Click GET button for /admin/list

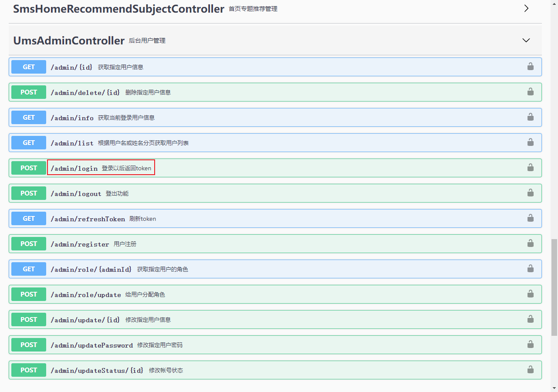click(29, 143)
